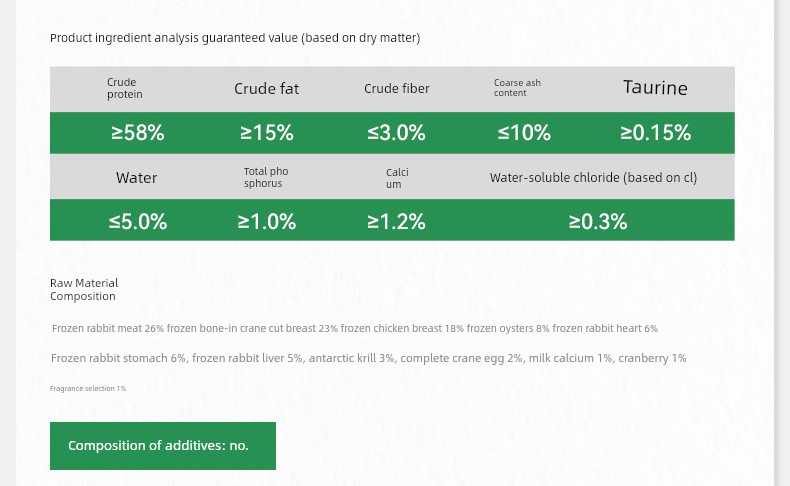Click the Taurine column header
The width and height of the screenshot is (790, 486).
(655, 88)
